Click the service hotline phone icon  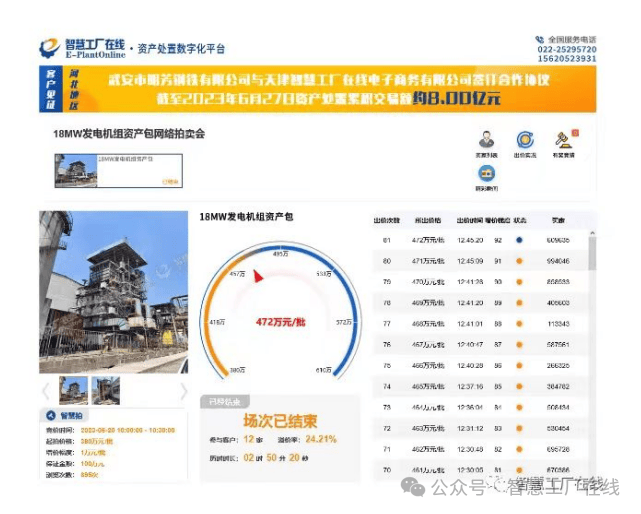tap(540, 40)
